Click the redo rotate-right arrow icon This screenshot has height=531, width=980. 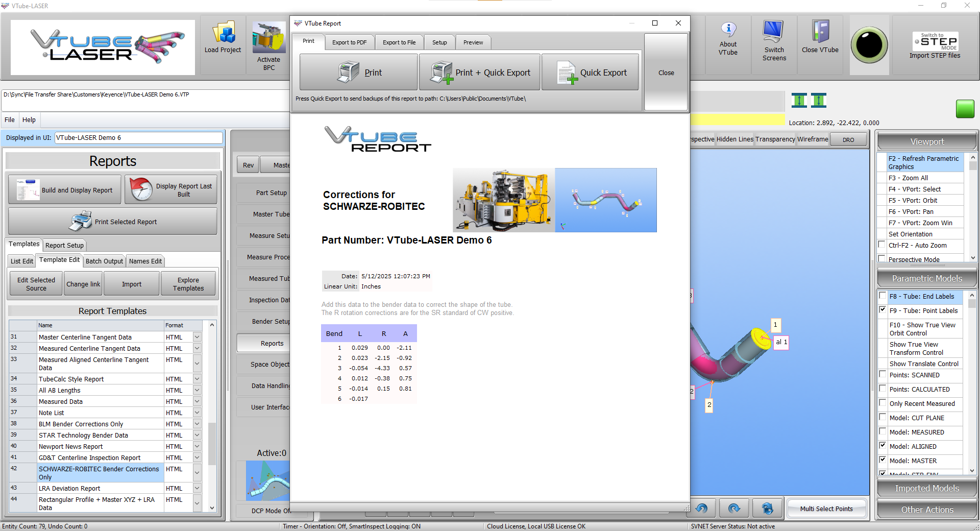coord(734,508)
